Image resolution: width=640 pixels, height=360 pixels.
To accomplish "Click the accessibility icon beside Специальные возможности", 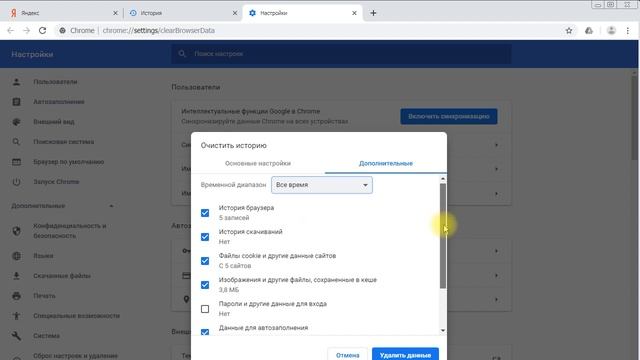I will [16, 316].
